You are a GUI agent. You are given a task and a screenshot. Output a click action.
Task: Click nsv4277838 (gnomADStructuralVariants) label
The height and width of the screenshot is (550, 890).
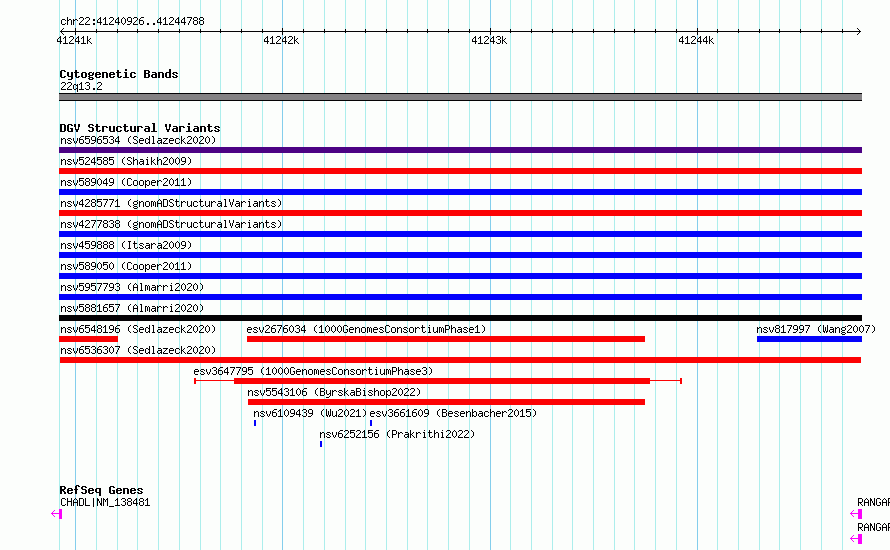(171, 224)
